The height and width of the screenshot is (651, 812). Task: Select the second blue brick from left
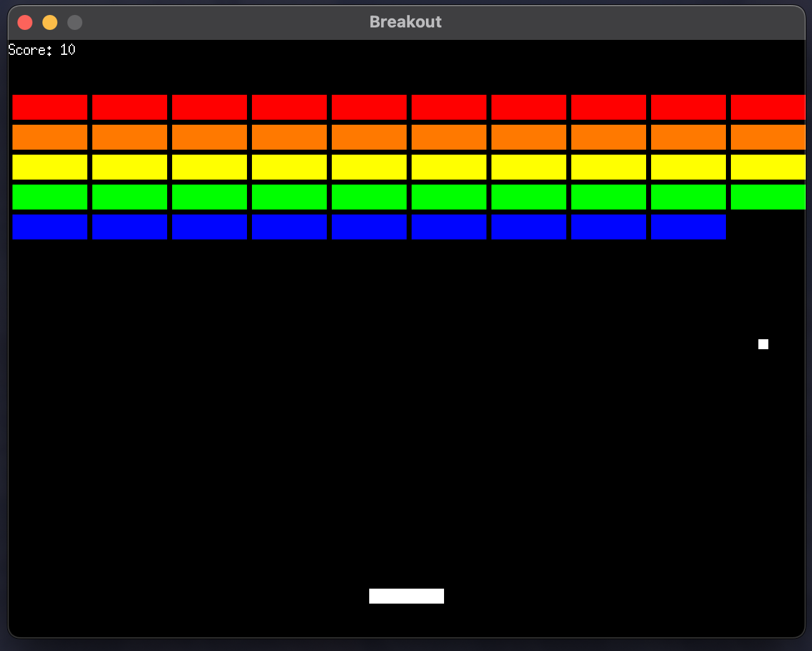pos(130,227)
